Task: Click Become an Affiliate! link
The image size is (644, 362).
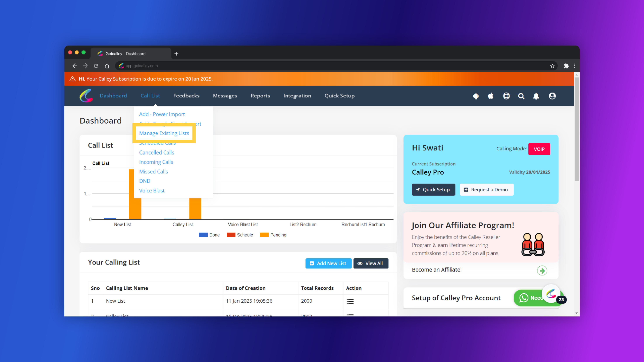Action: tap(436, 269)
